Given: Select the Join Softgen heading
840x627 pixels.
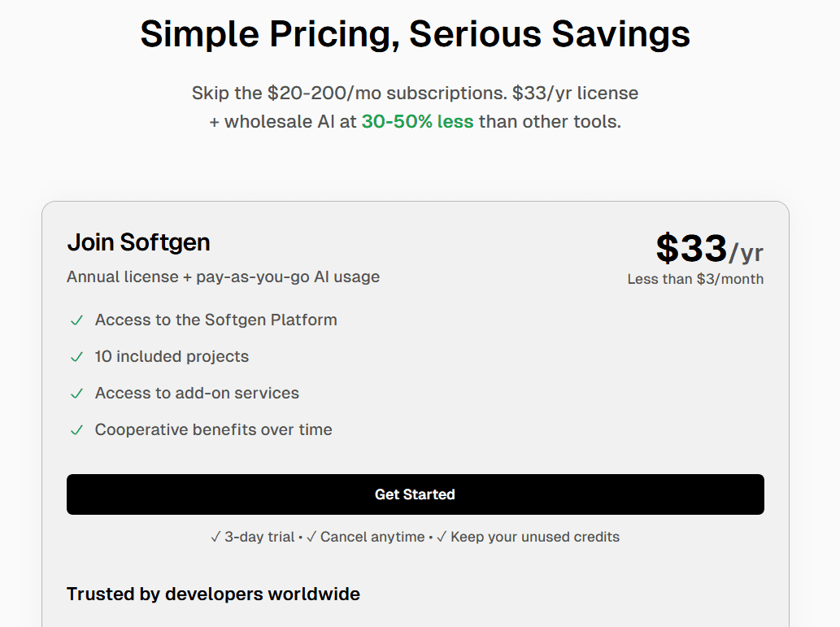Looking at the screenshot, I should [x=138, y=242].
